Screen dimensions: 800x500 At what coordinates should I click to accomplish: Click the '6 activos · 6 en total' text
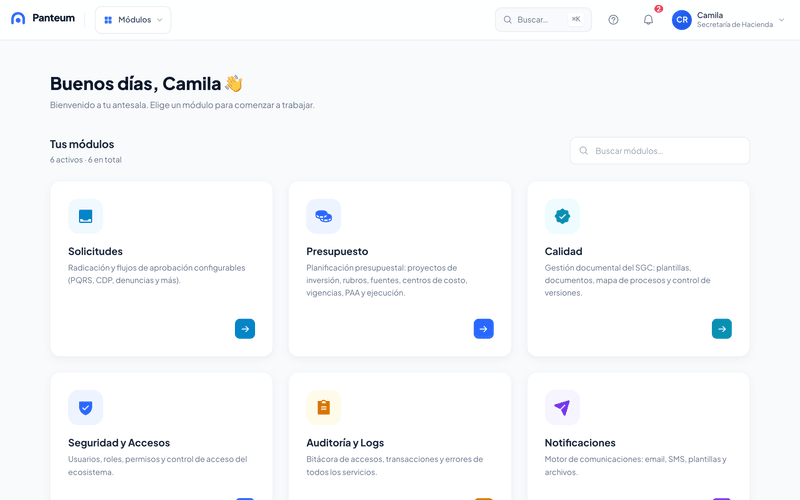coord(86,160)
